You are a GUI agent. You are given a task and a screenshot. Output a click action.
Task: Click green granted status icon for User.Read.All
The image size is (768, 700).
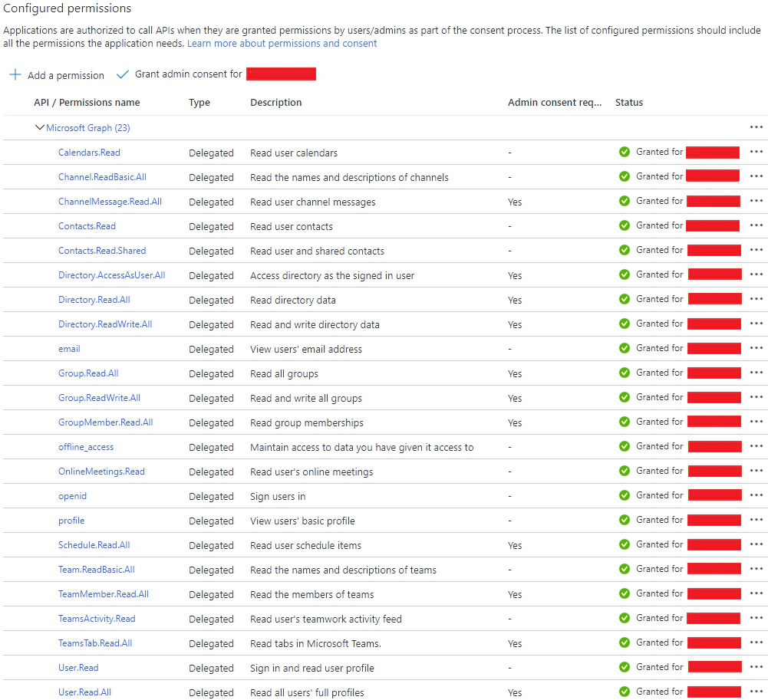[x=624, y=692]
